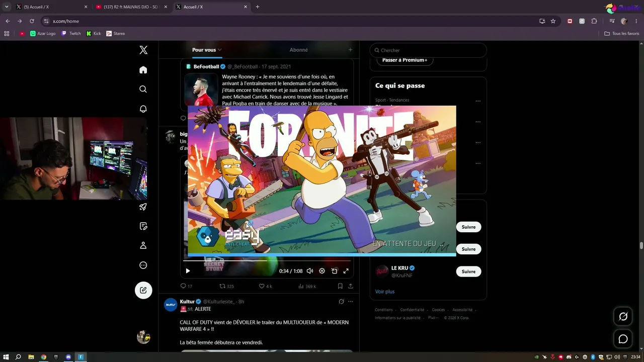The width and height of the screenshot is (644, 362).
Task: Compose a new post with the round button
Action: [x=143, y=290]
